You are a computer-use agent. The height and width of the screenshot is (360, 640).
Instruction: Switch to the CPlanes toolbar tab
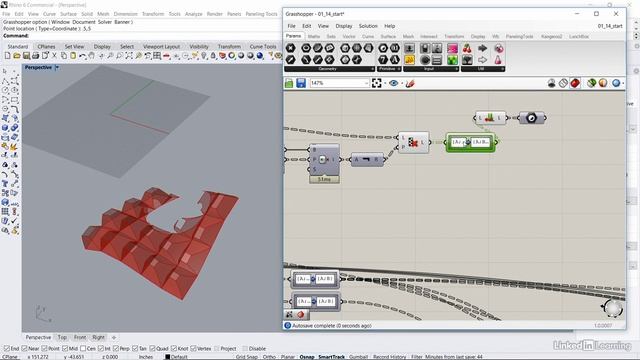pyautogui.click(x=46, y=47)
